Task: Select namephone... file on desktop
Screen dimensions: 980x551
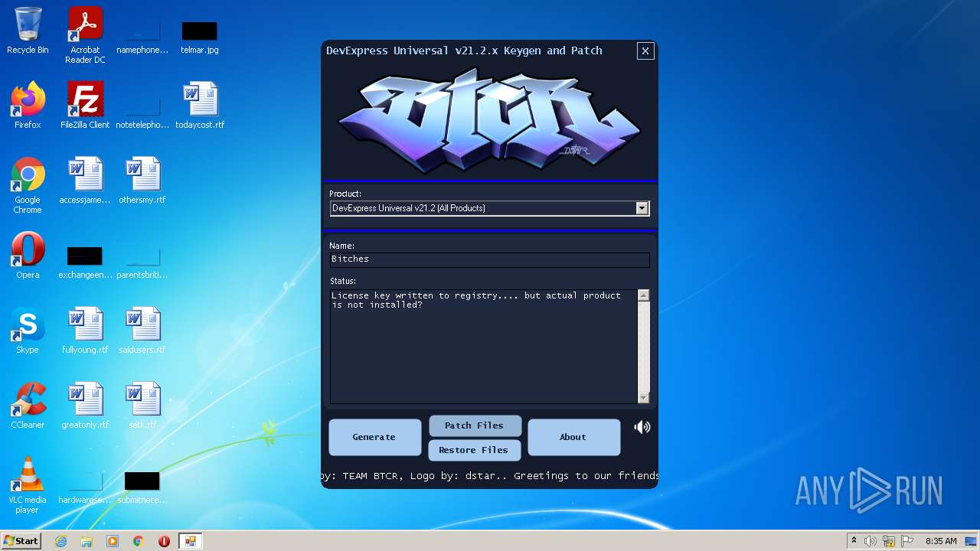Action: tap(142, 36)
